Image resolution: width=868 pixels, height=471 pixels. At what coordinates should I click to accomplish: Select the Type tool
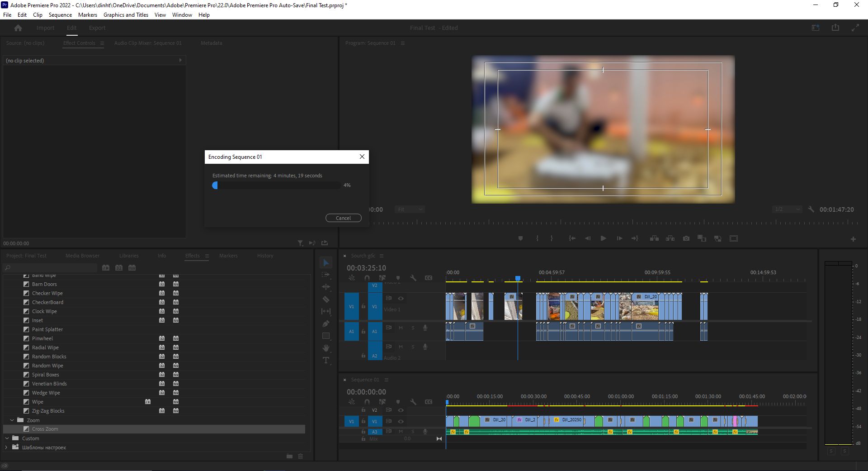[326, 360]
